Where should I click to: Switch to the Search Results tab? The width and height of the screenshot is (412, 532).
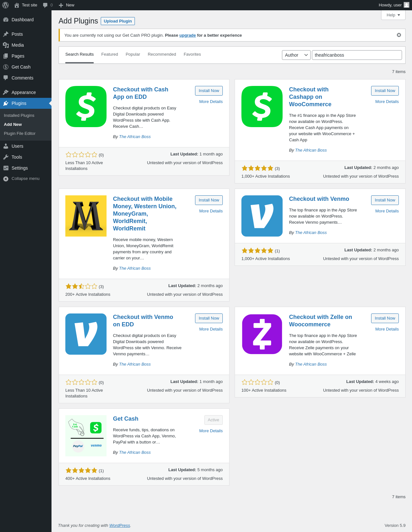point(80,54)
